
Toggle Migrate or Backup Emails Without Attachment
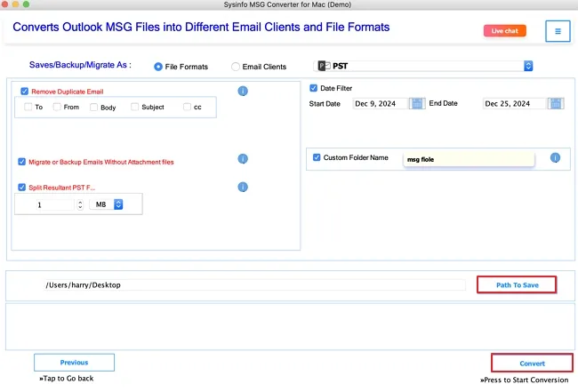pos(21,162)
